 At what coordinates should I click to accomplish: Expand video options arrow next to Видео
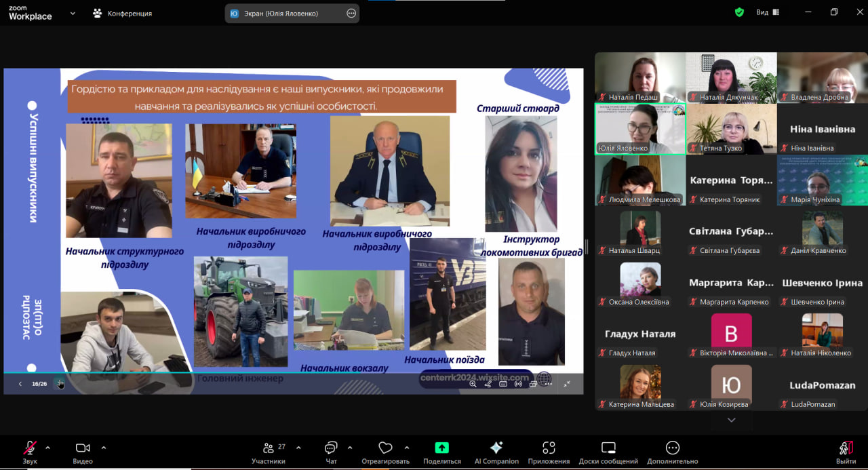coord(104,448)
